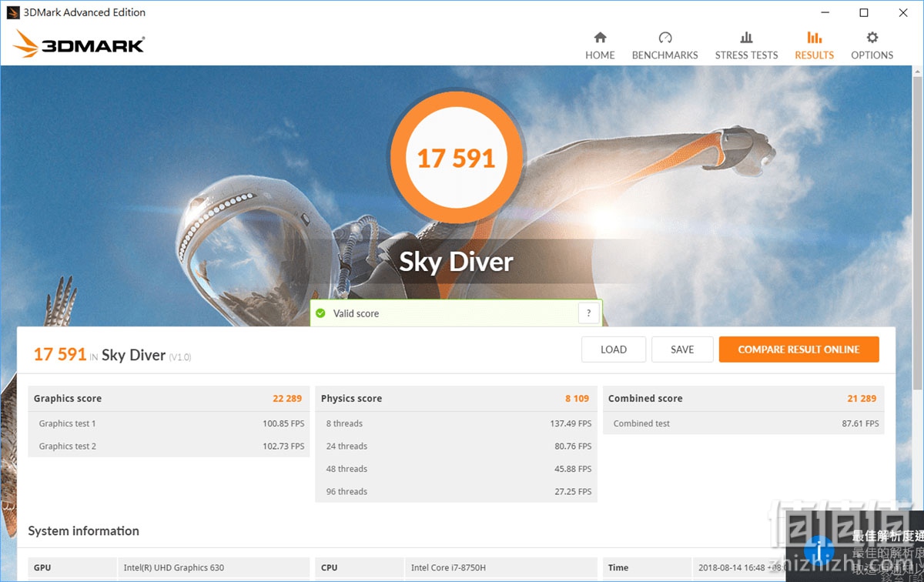The image size is (924, 582).
Task: Click COMPARE RESULT ONLINE button
Action: click(x=798, y=350)
